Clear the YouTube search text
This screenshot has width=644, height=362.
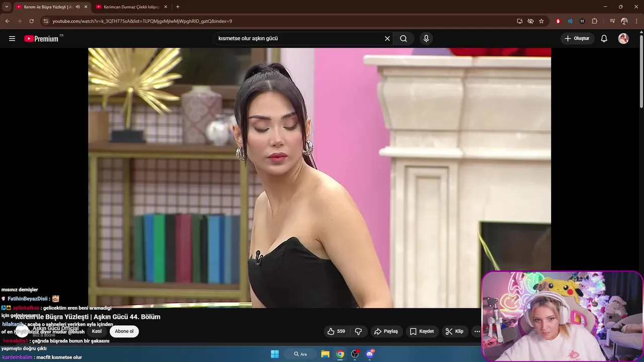point(387,39)
